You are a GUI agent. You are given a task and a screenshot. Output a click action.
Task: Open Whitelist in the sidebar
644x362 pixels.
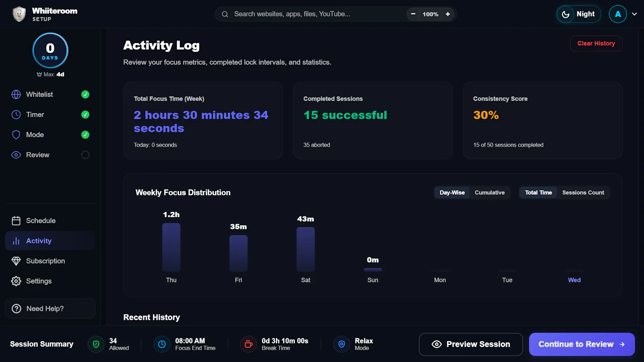[x=50, y=95]
